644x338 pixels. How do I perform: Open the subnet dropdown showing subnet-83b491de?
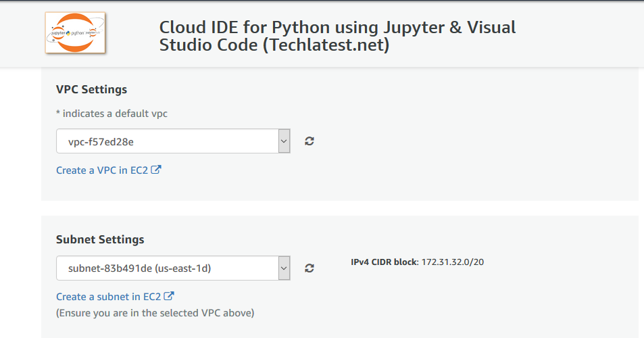(173, 268)
